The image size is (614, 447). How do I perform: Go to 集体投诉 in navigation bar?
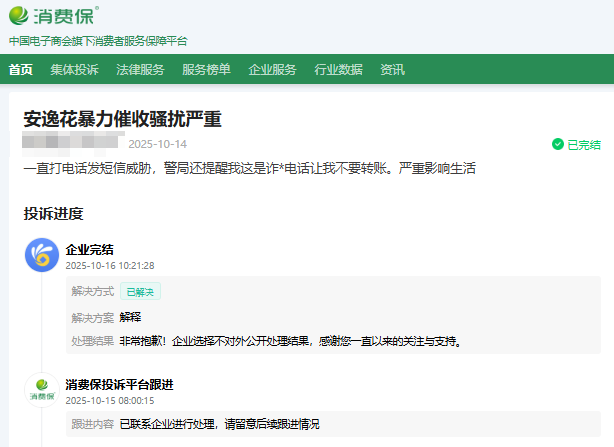[x=75, y=70]
